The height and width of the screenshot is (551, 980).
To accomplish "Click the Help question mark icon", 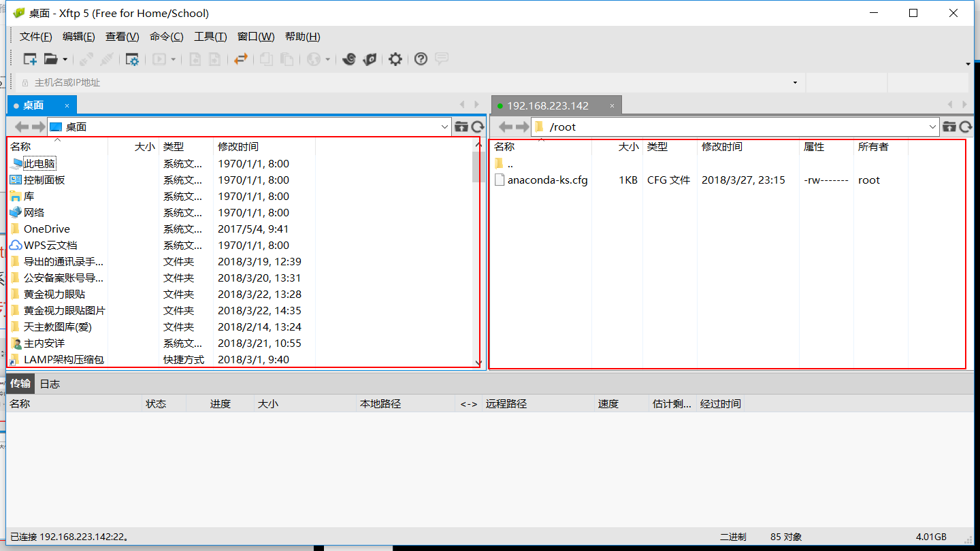I will point(421,59).
